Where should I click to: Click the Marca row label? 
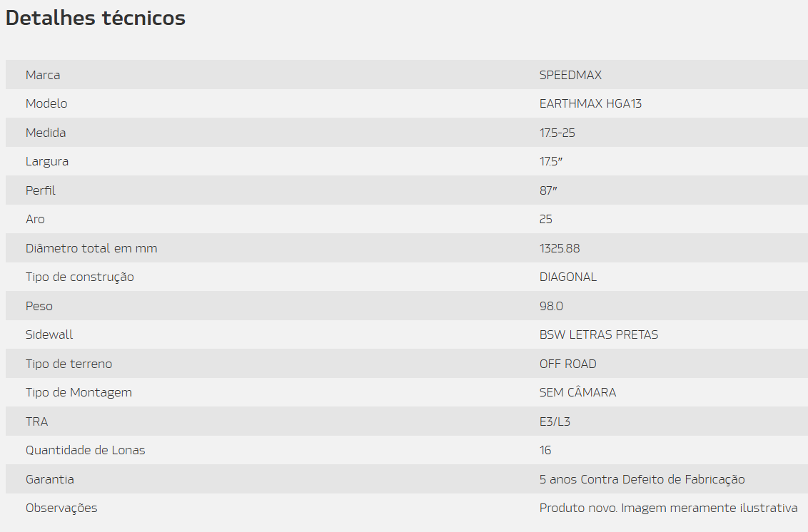click(43, 75)
